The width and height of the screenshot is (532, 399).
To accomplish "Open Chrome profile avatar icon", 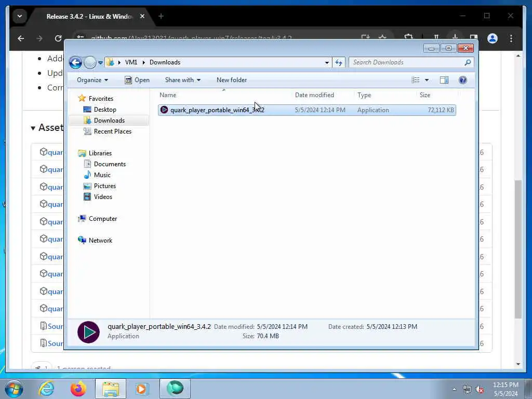I will 493,38.
